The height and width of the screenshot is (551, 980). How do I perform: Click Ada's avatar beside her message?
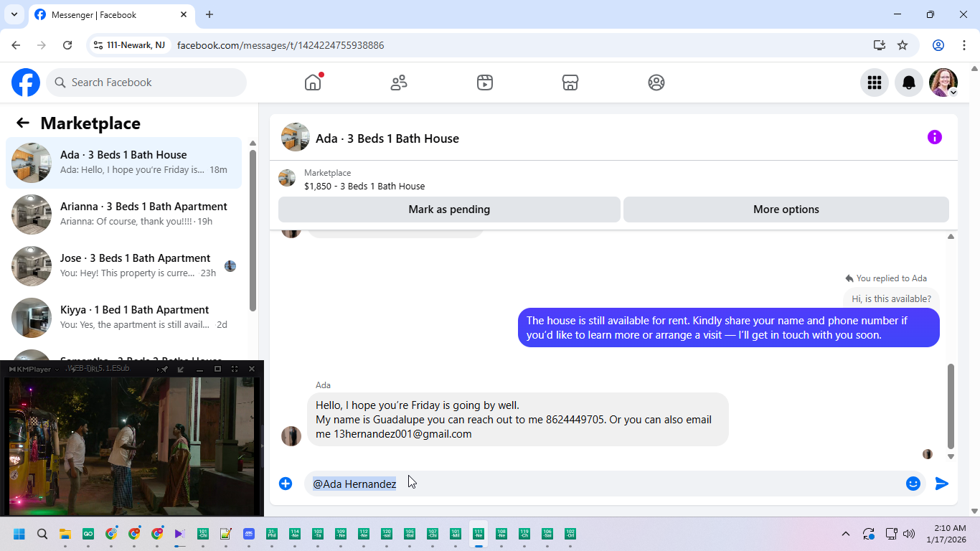pyautogui.click(x=291, y=436)
